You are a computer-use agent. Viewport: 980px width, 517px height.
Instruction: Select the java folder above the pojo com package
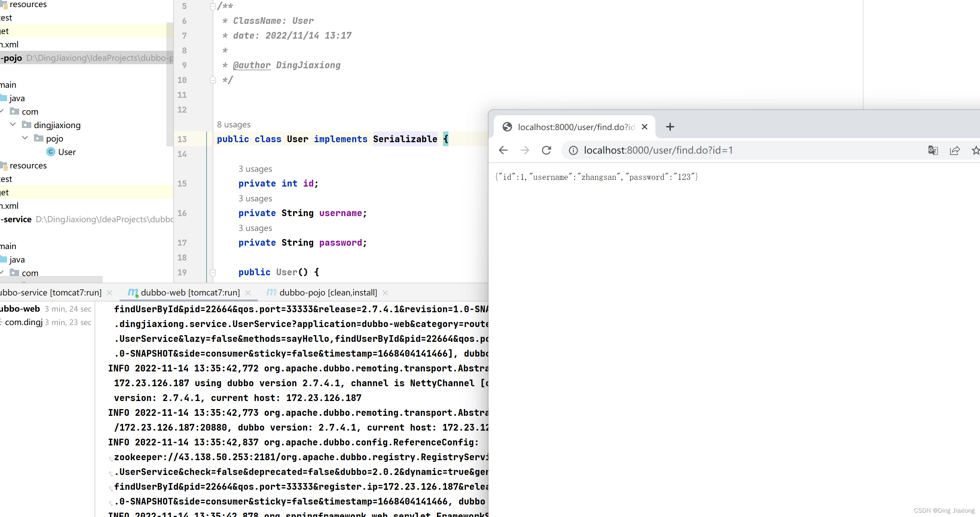click(17, 98)
